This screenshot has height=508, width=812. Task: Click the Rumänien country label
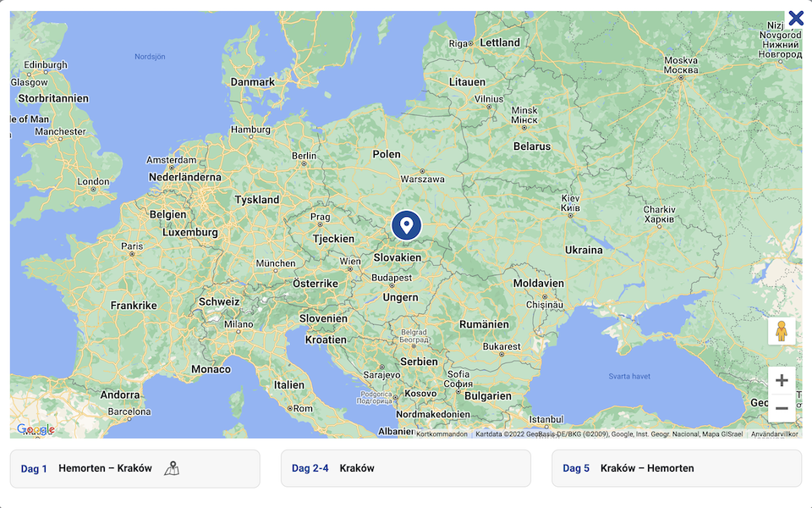[x=484, y=324]
